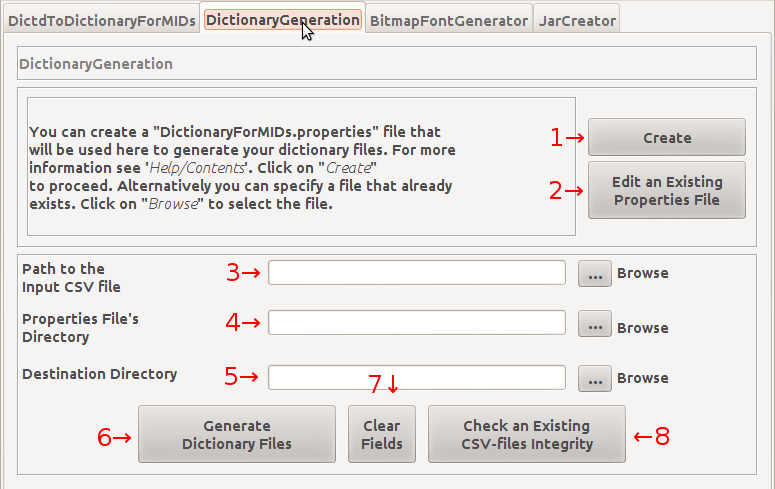Image resolution: width=775 pixels, height=489 pixels.
Task: Click Edit an Existing Properties File
Action: 666,190
